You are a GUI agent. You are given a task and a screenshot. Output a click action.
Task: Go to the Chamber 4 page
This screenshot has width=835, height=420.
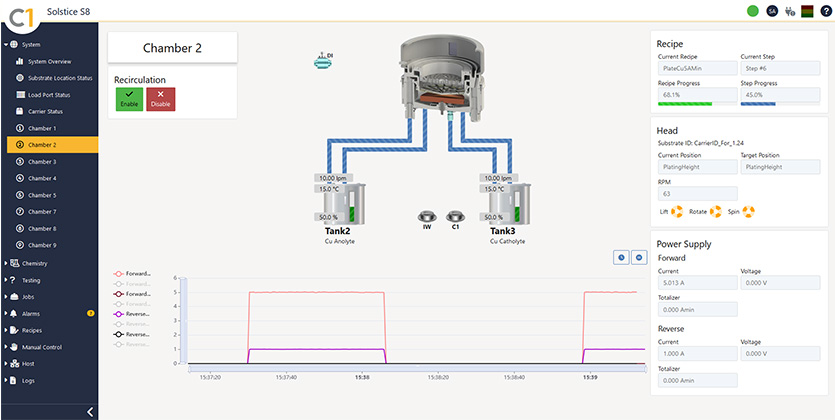52,178
